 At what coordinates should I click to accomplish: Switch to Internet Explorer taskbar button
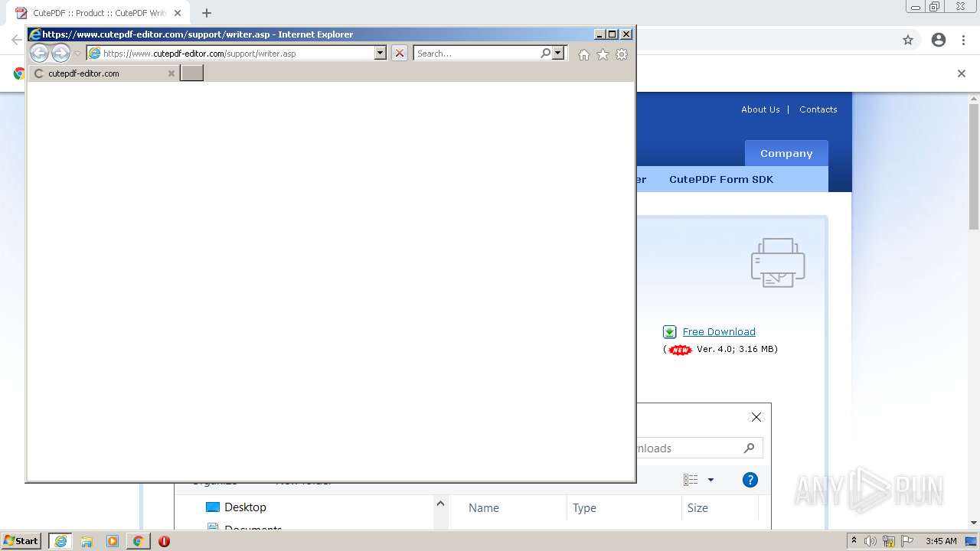[x=60, y=541]
